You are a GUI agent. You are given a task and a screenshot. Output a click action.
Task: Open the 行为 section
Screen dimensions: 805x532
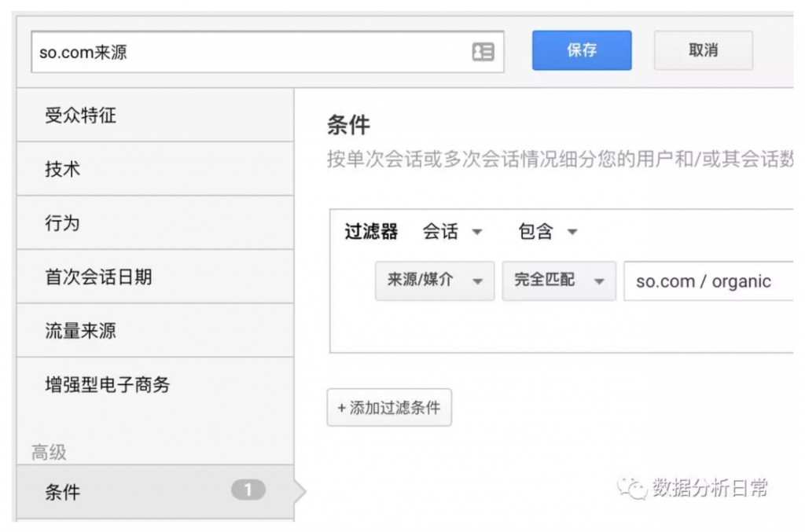(63, 223)
